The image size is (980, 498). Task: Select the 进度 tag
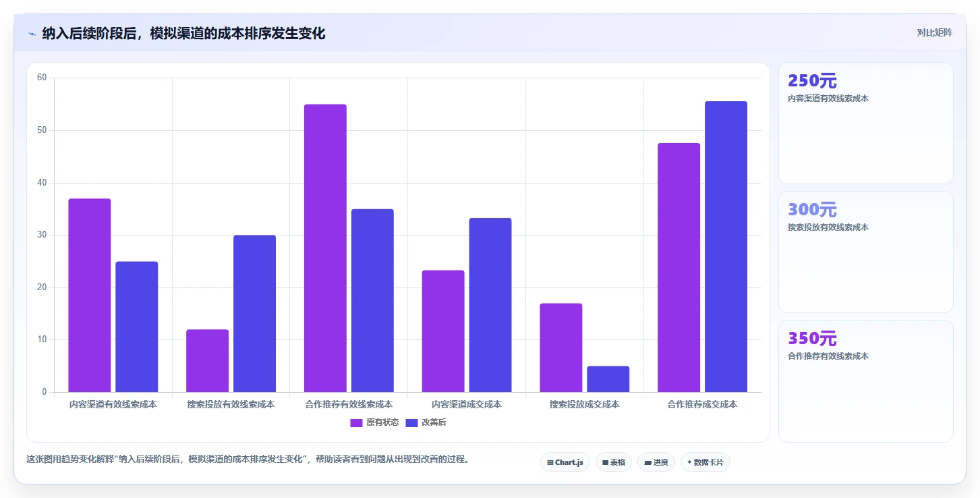656,462
